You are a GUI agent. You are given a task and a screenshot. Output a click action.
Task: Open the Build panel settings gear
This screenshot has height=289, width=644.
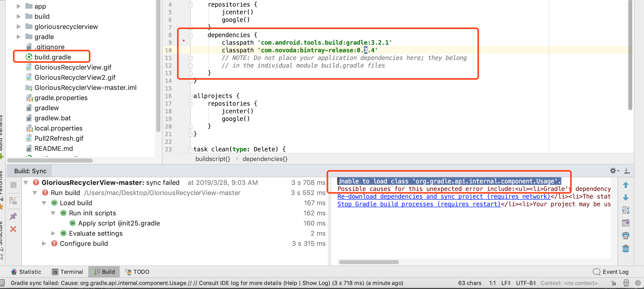[613, 171]
